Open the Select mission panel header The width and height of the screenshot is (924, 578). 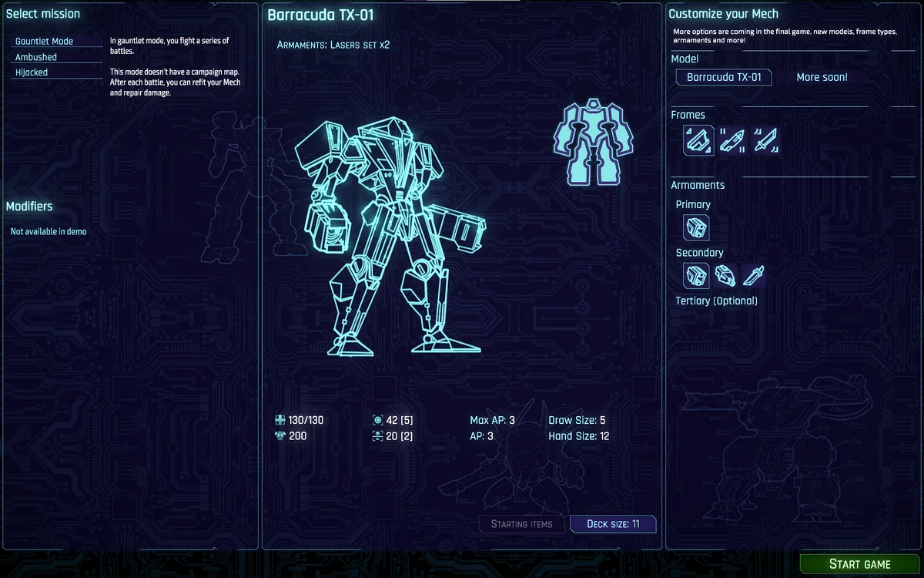pos(42,13)
